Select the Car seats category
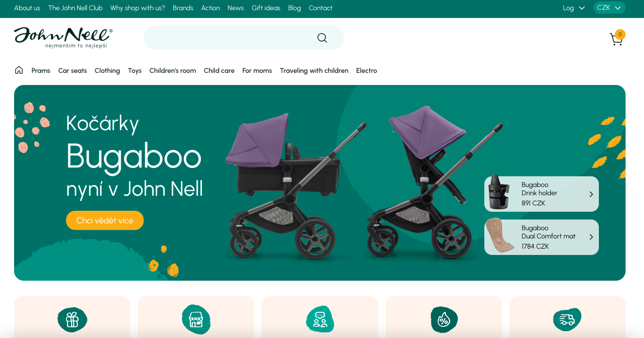Image resolution: width=644 pixels, height=338 pixels. (72, 70)
